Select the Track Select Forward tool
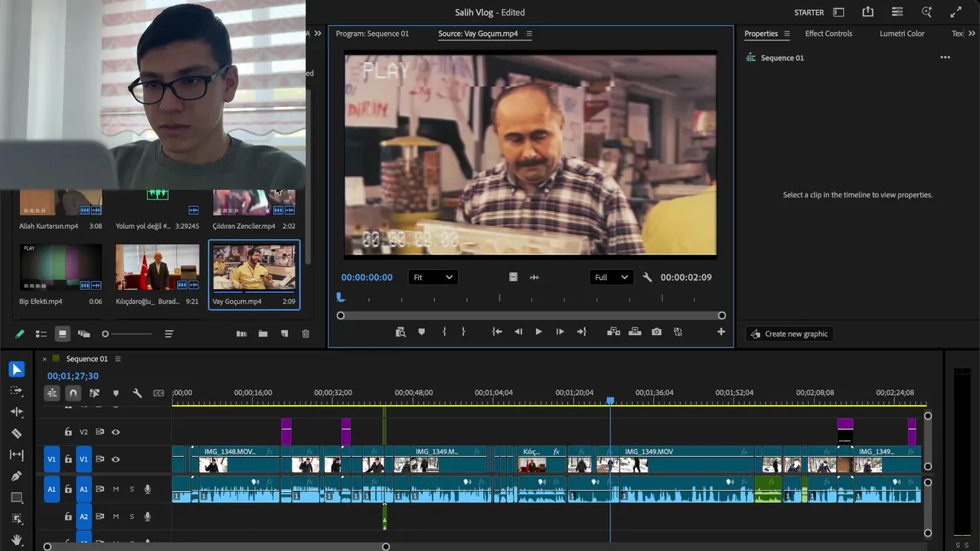This screenshot has width=980, height=551. [x=17, y=390]
